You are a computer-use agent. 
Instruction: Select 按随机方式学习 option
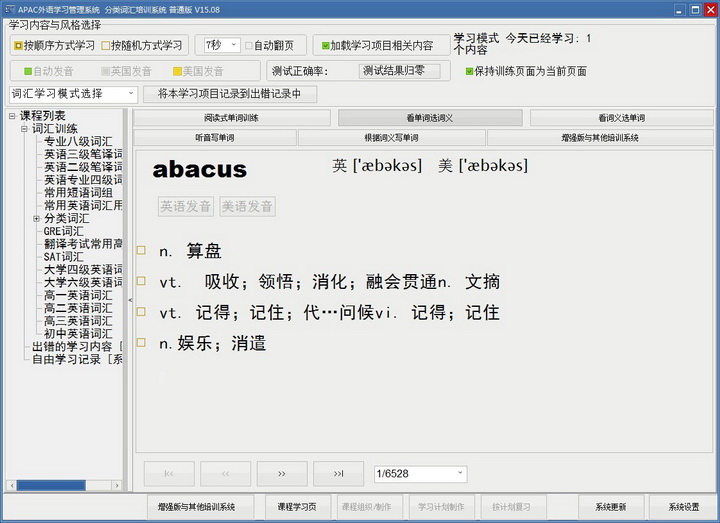click(141, 45)
